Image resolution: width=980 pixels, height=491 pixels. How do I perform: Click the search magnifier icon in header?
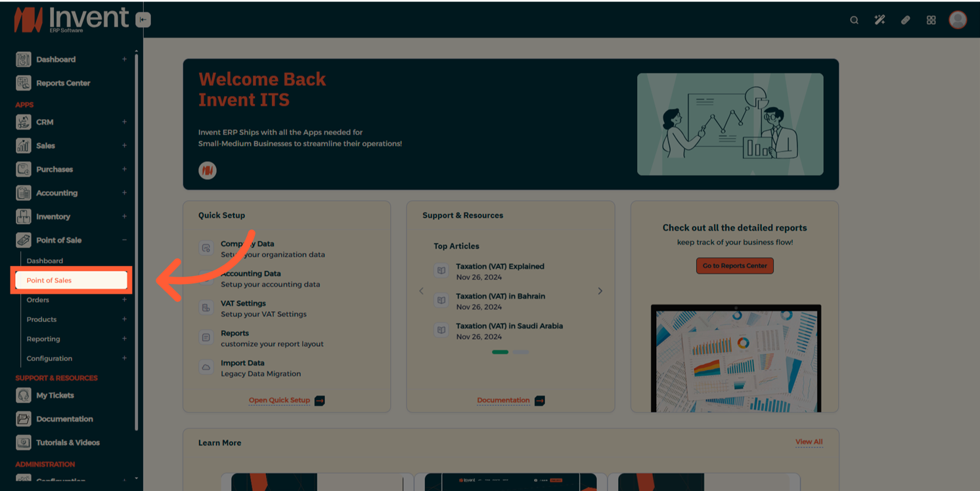[854, 20]
